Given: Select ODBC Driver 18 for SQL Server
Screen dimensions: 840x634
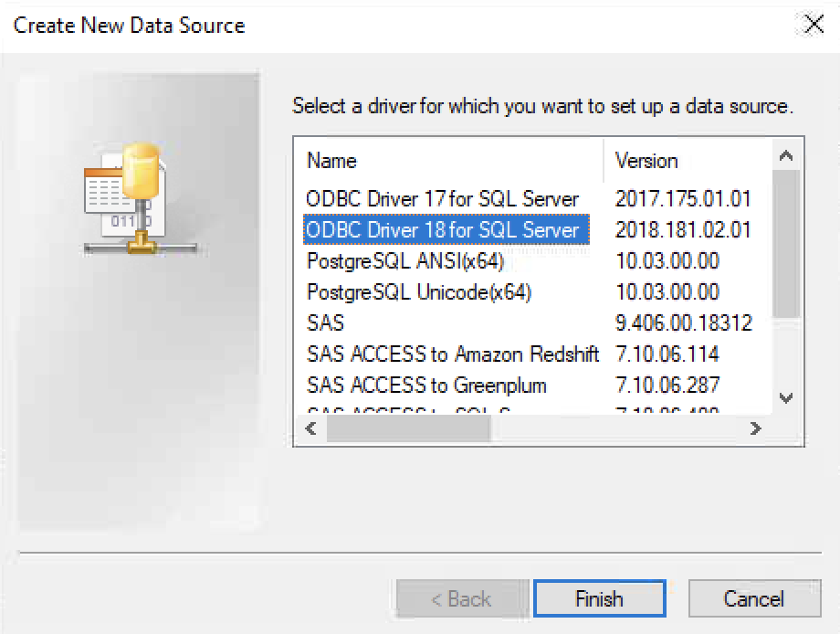Looking at the screenshot, I should (446, 230).
